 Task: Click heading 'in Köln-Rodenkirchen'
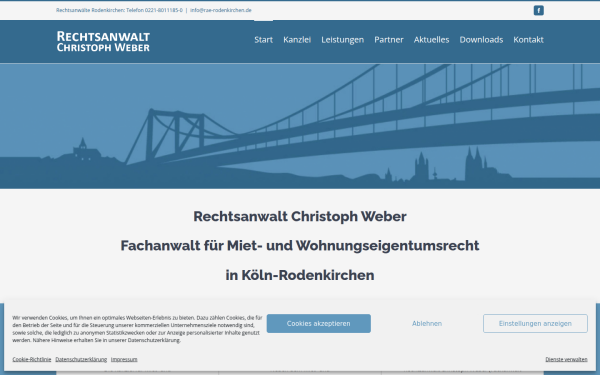[x=300, y=275]
